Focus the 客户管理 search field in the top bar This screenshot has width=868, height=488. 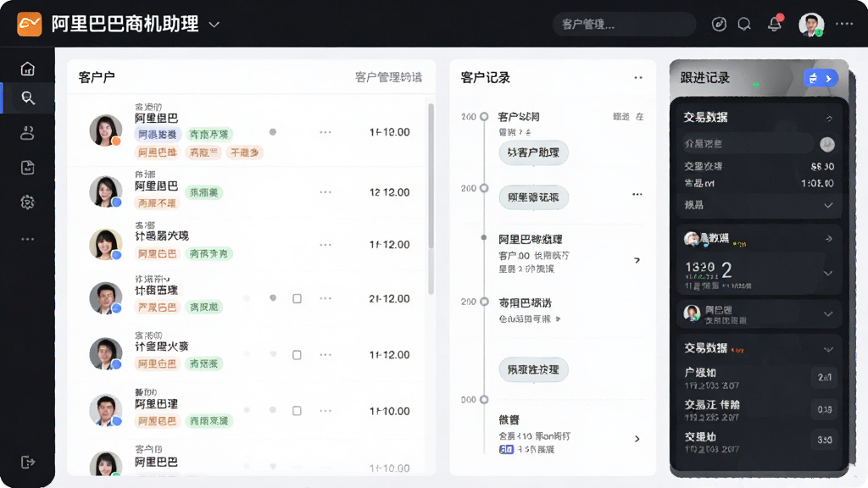pyautogui.click(x=624, y=25)
